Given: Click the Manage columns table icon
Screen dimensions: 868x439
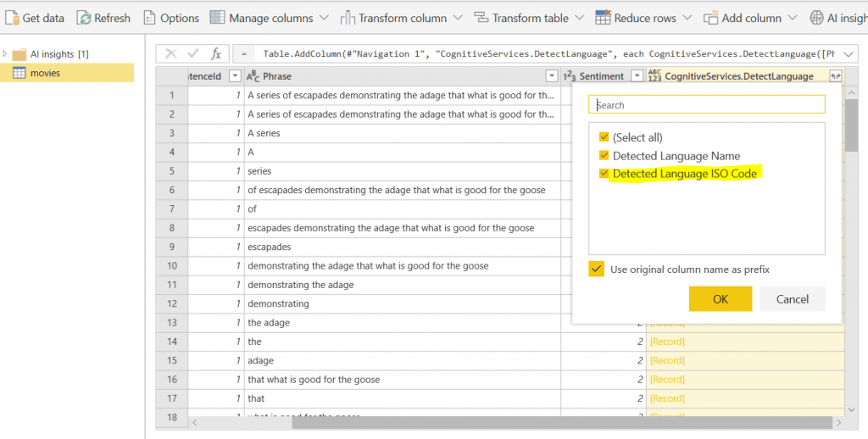Looking at the screenshot, I should tap(218, 17).
